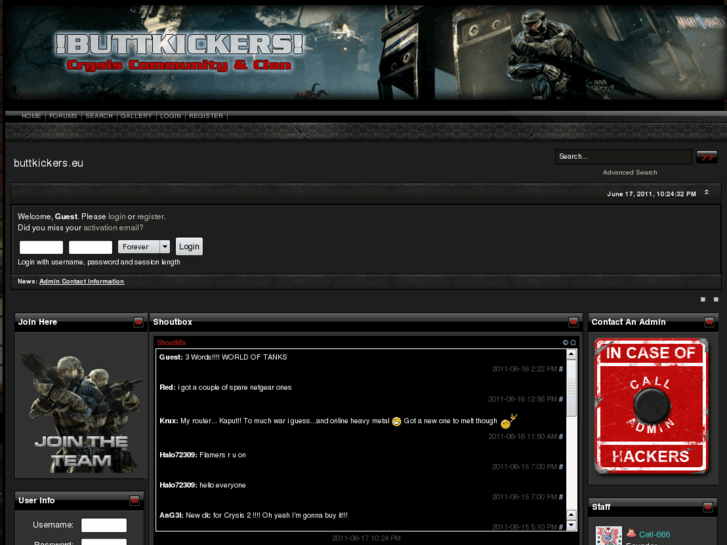
Task: Focus the Search text field
Action: coord(623,157)
